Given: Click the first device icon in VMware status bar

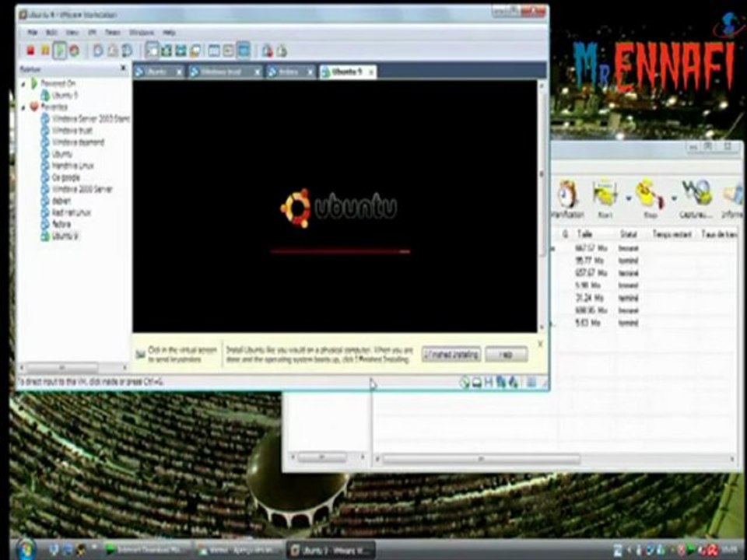Looking at the screenshot, I should point(465,382).
